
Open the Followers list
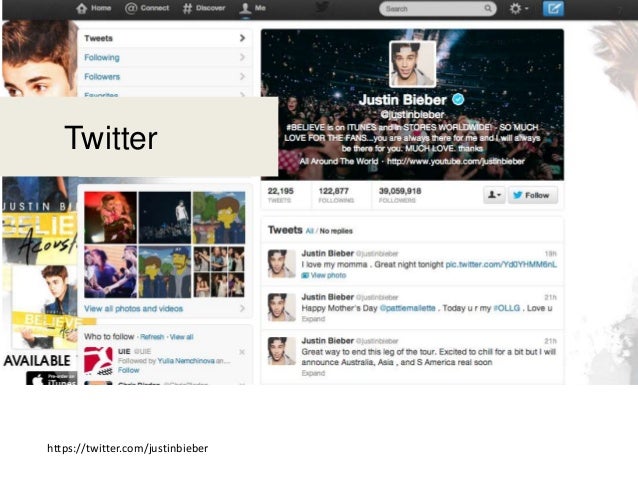[164, 77]
